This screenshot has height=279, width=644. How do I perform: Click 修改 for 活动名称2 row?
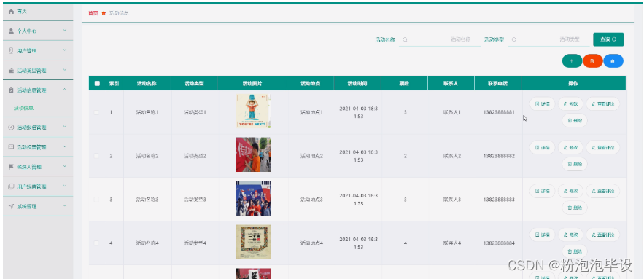pyautogui.click(x=570, y=147)
